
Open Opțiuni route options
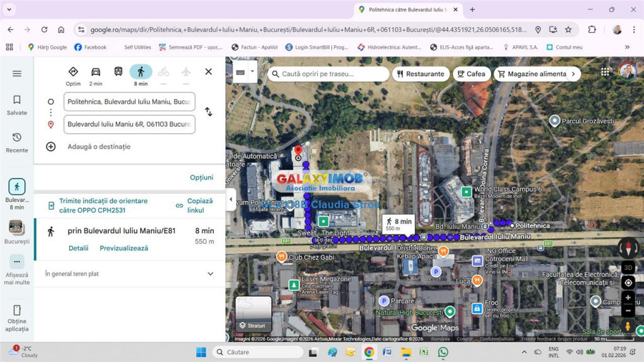click(x=201, y=177)
